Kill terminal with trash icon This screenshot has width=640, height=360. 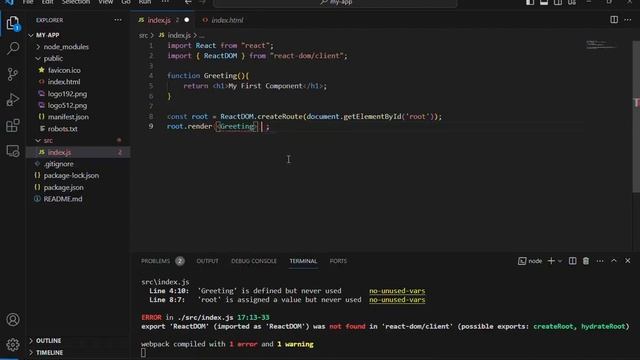586,261
